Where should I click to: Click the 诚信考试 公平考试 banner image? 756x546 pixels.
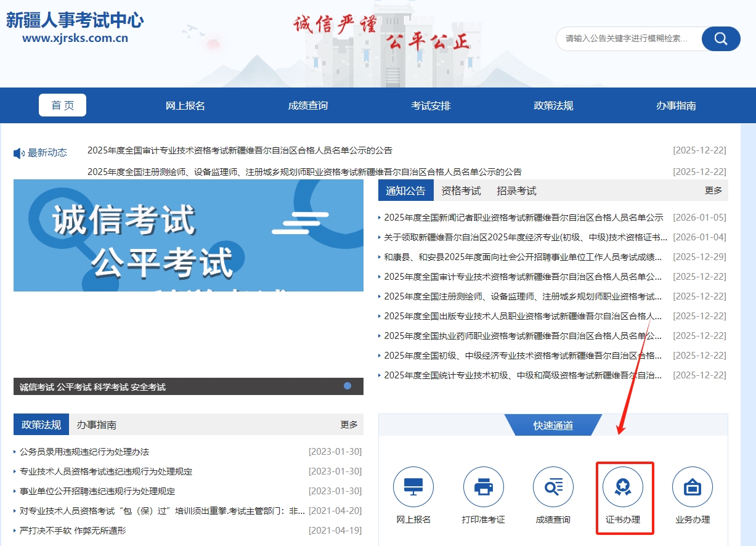188,235
